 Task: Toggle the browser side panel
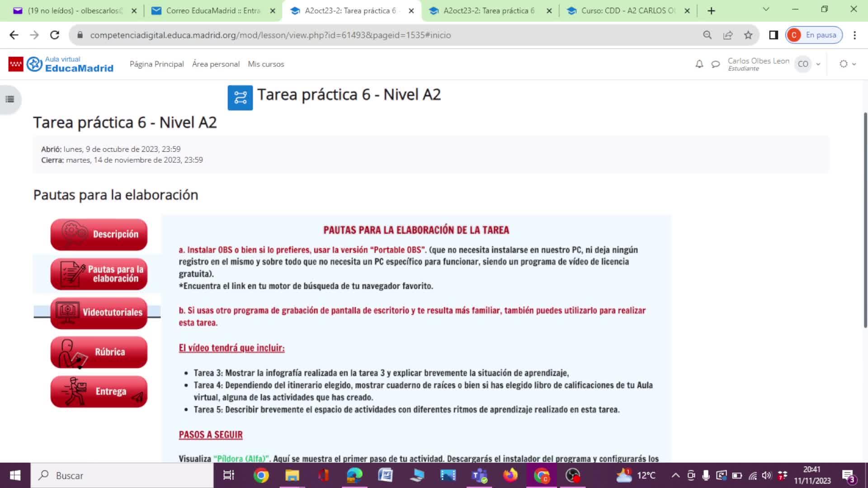coord(774,35)
